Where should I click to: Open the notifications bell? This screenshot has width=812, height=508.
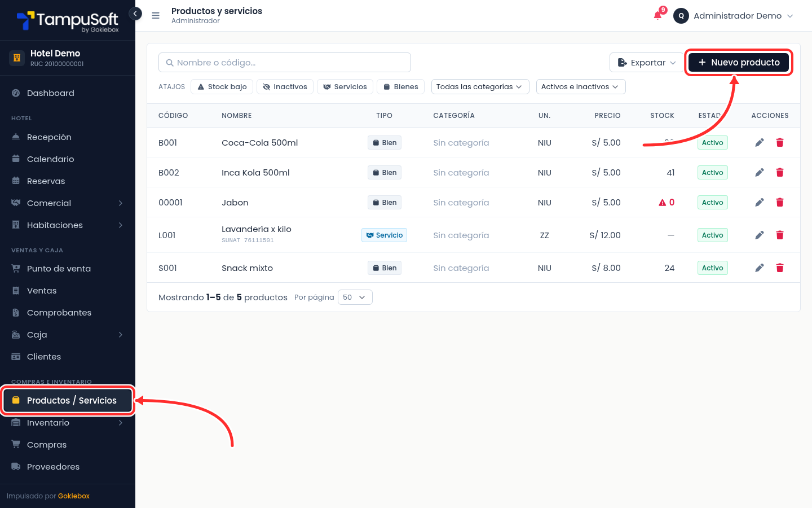click(657, 15)
